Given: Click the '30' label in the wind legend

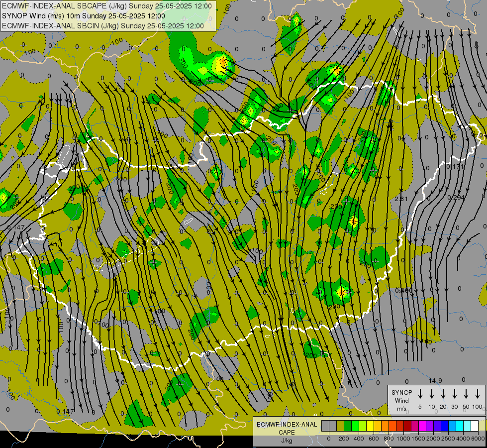Looking at the screenshot, I should pos(454,407).
